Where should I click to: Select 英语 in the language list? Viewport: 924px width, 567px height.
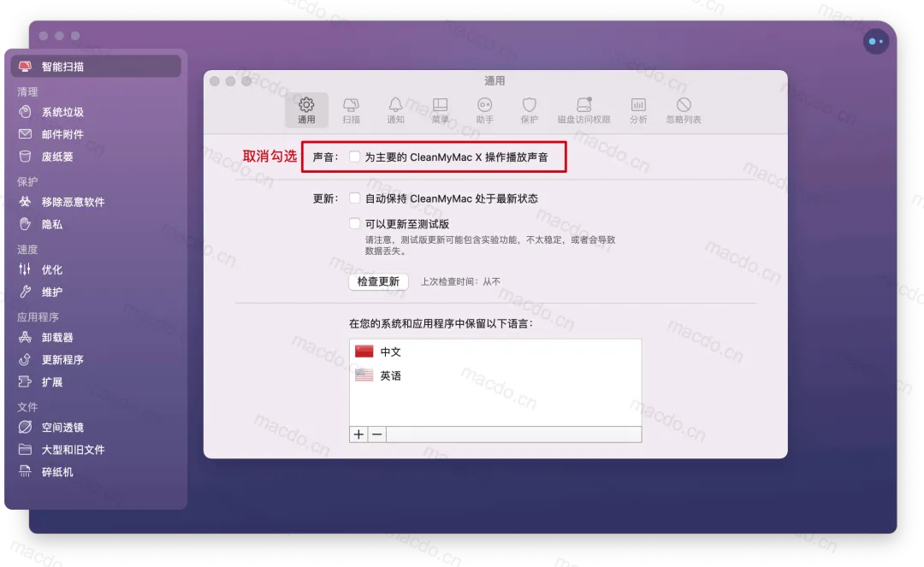point(495,375)
